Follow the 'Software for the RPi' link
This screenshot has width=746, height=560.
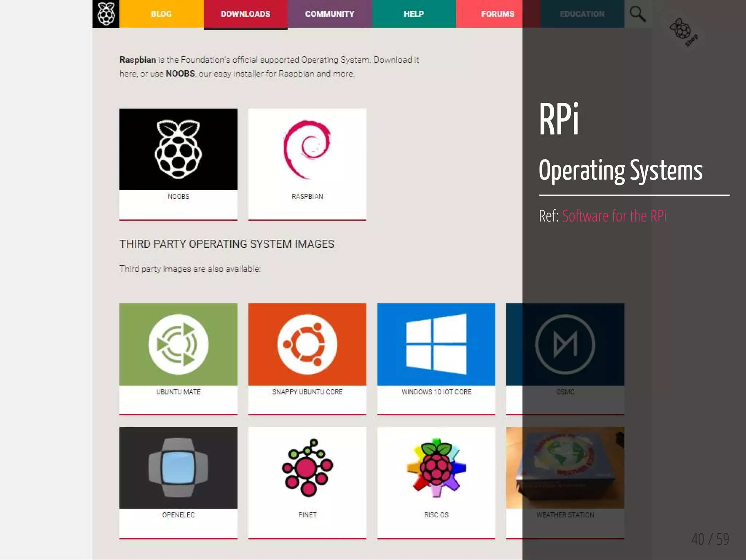coord(614,216)
